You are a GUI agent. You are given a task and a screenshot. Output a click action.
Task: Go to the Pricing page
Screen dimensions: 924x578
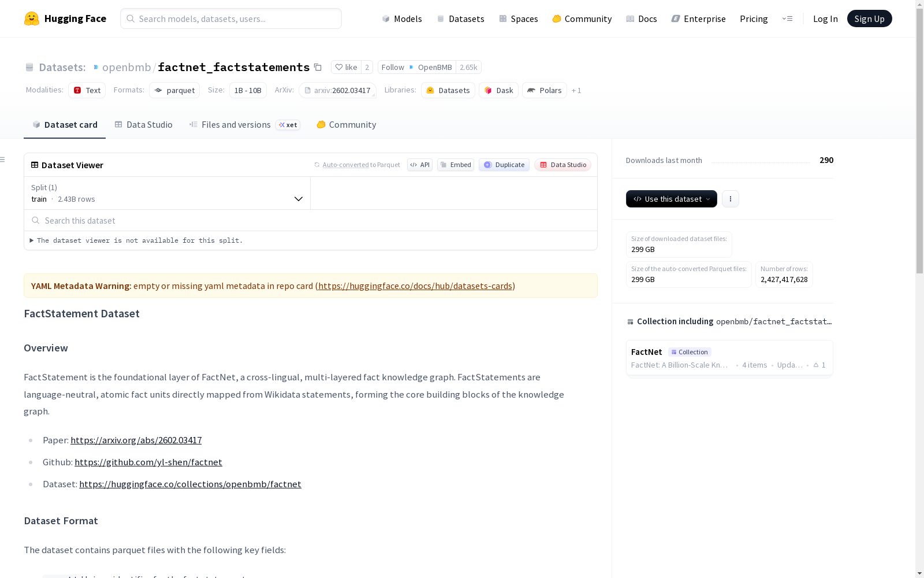tap(754, 18)
